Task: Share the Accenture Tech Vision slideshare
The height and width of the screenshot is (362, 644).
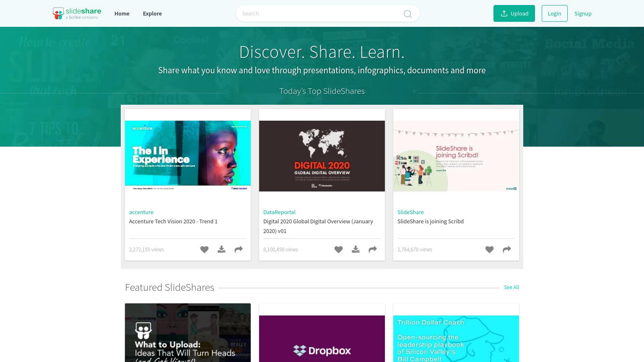Action: pos(239,250)
